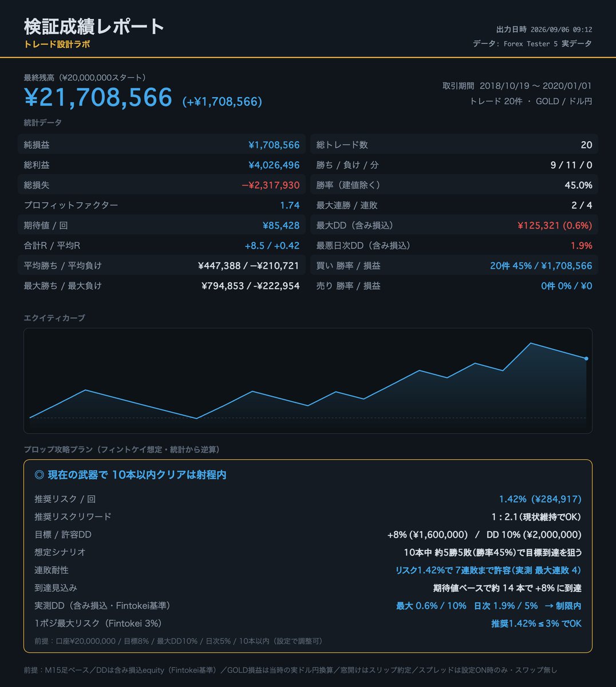The height and width of the screenshot is (687, 616).
Task: Click the 想定シナリオ value text
Action: tap(493, 552)
